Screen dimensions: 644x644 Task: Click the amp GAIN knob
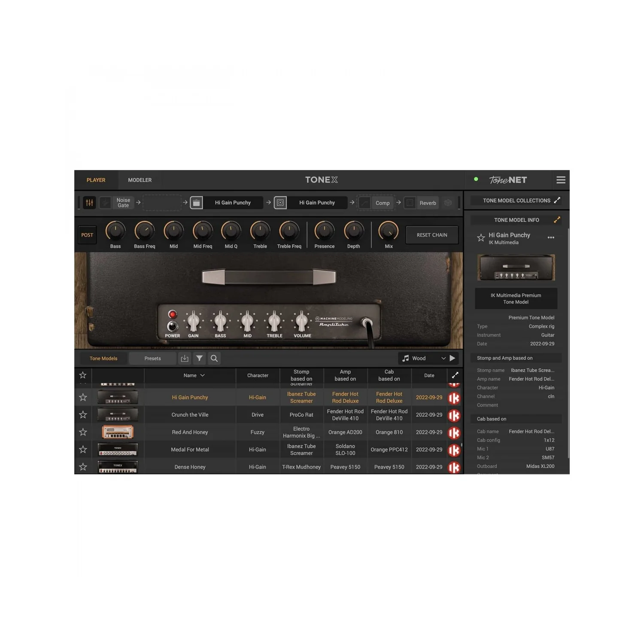pyautogui.click(x=193, y=321)
